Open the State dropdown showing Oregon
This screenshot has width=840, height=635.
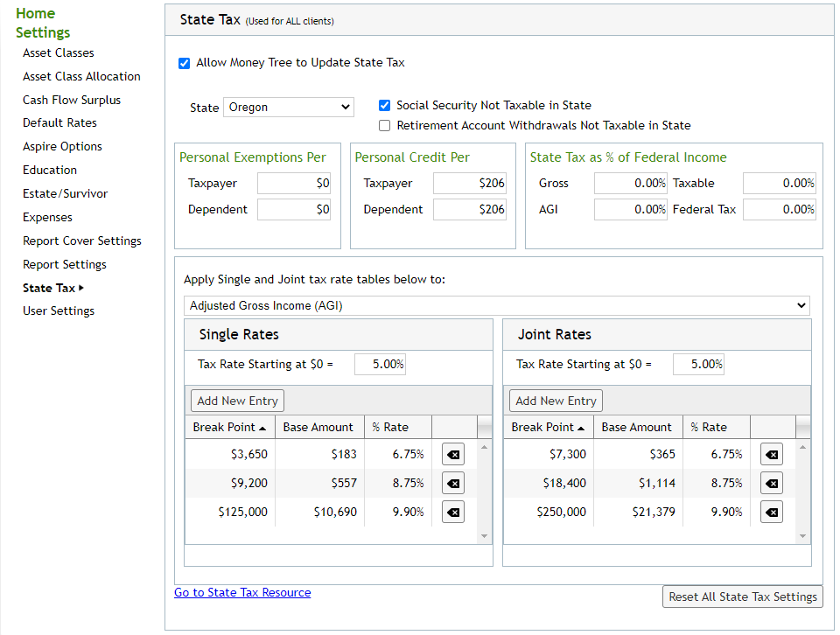[289, 107]
